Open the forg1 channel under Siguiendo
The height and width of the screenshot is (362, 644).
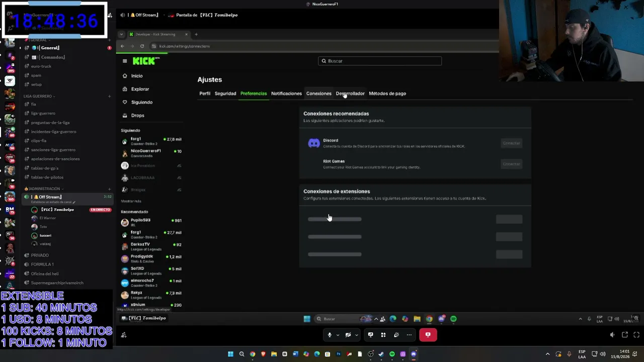[151, 141]
